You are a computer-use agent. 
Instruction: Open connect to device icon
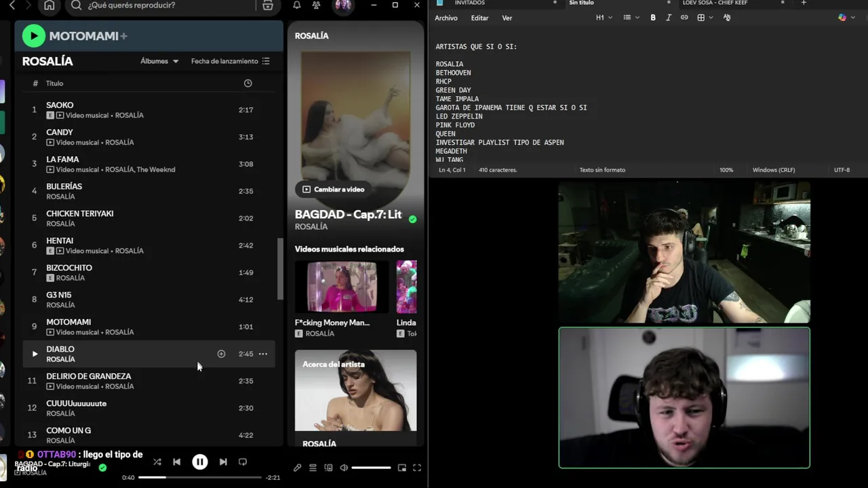(x=328, y=468)
